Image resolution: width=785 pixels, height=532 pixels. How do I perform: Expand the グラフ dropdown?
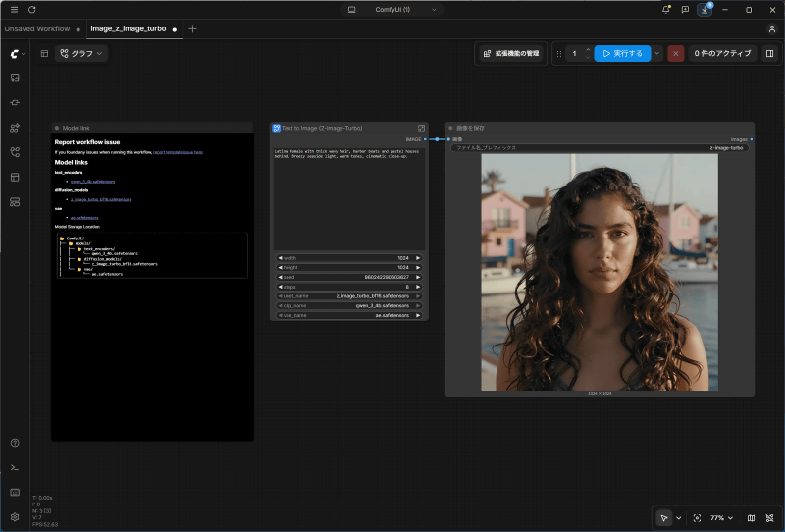coord(81,53)
